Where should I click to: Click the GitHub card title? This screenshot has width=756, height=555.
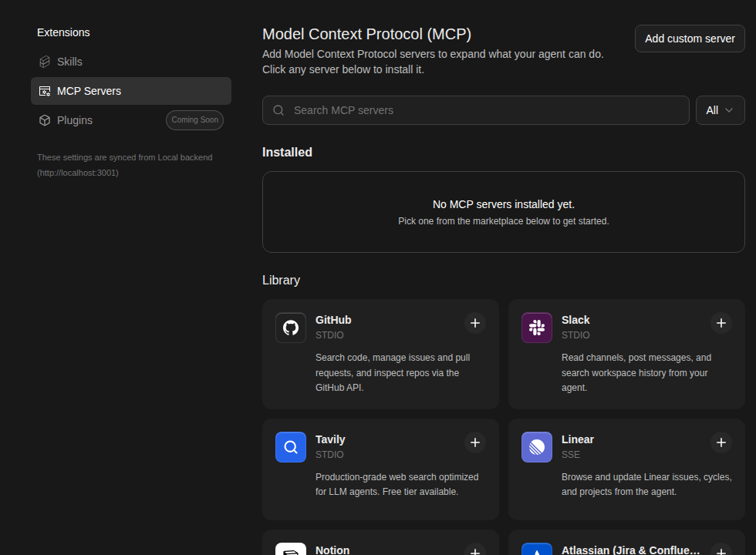[333, 320]
